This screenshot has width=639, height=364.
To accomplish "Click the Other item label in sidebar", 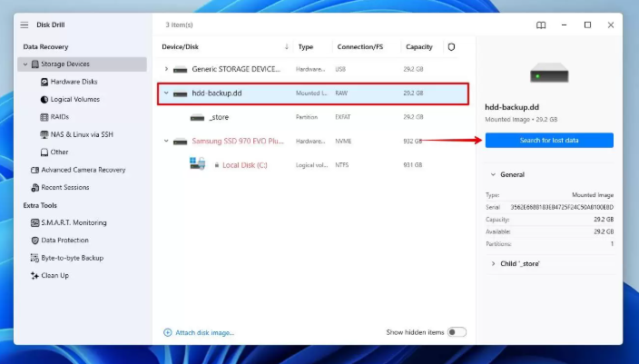I will tap(60, 152).
